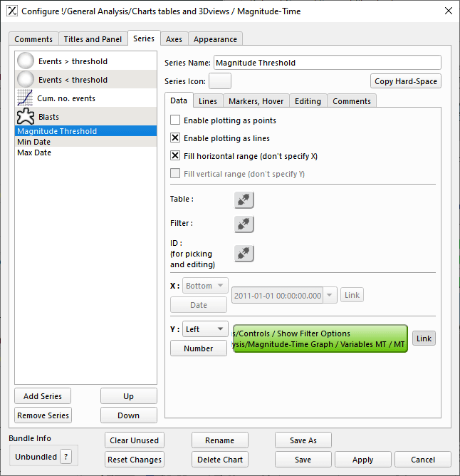Uncheck Fill horizontal range option
This screenshot has height=476, width=460.
[x=176, y=155]
